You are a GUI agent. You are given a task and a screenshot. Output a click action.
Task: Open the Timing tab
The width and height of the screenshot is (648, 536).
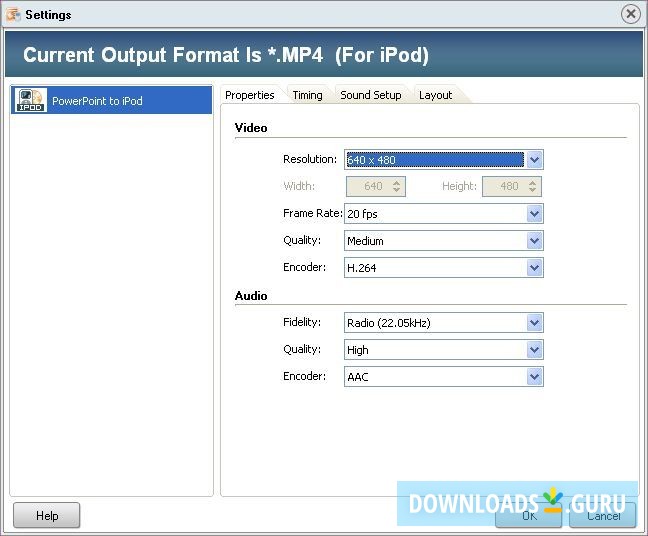point(307,95)
